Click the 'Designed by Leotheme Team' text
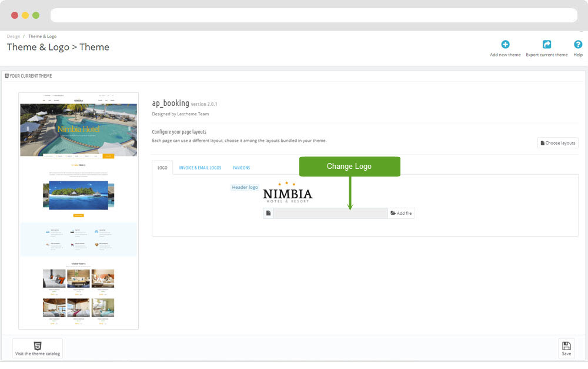This screenshot has width=588, height=369. pyautogui.click(x=181, y=114)
